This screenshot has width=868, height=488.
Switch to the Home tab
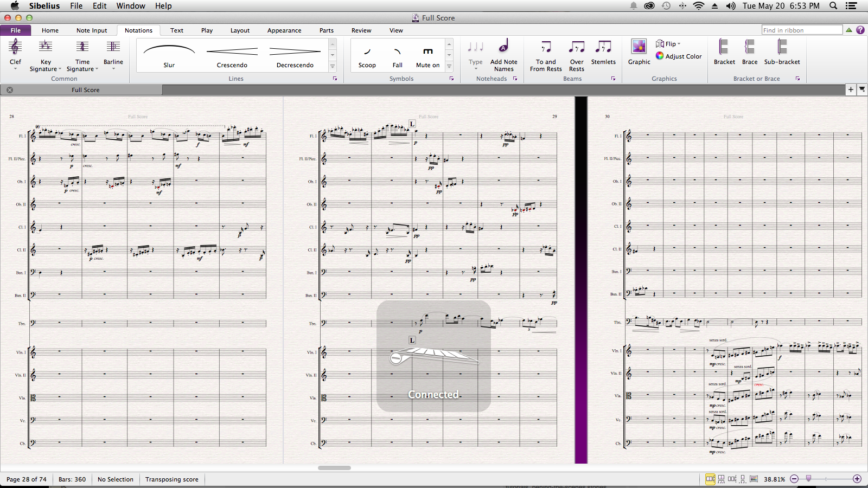50,30
